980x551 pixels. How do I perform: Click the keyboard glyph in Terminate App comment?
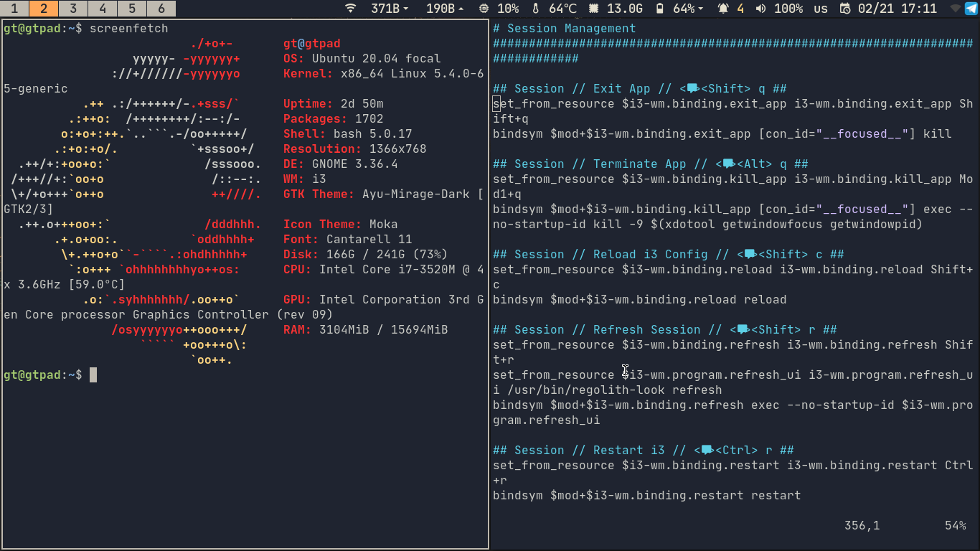729,164
